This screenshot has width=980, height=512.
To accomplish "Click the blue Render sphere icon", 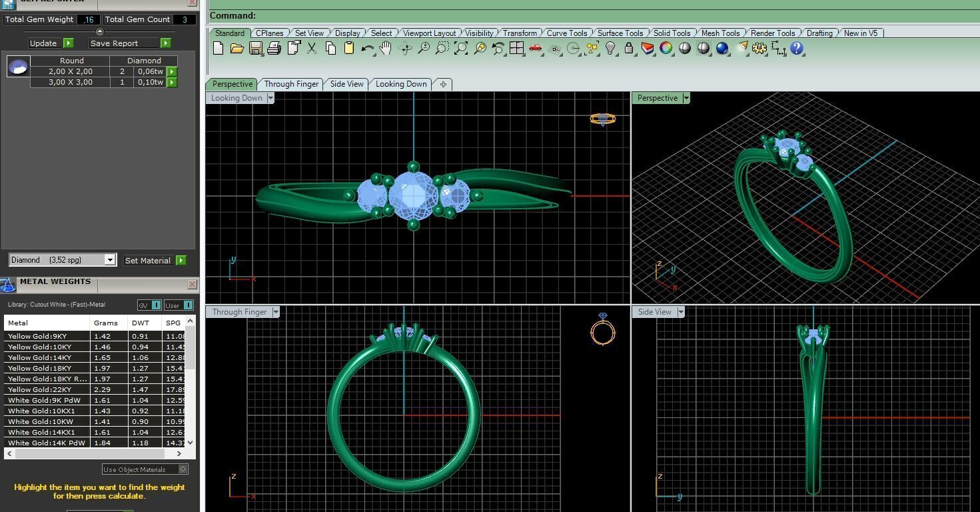I will click(722, 48).
